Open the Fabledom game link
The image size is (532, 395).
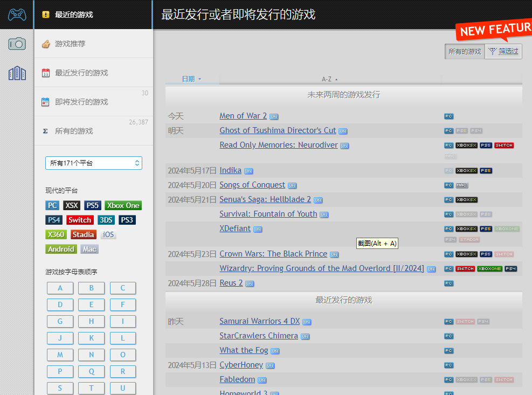click(x=237, y=379)
